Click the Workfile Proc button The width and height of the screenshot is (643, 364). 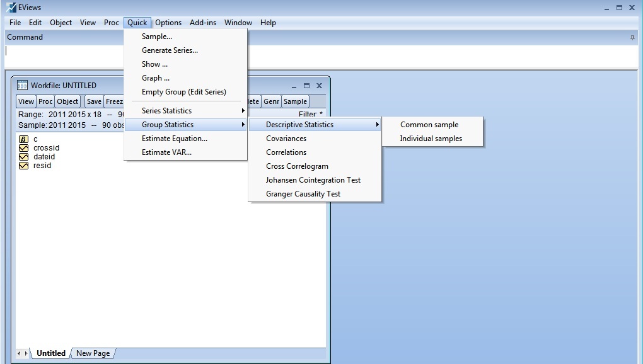45,101
